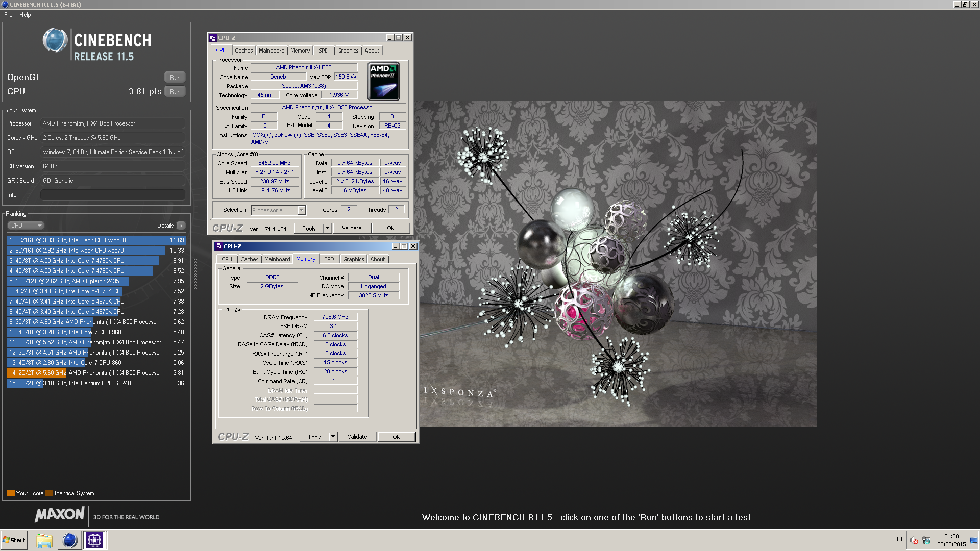Click NB Frequency value 3823.5 MHz
Viewport: 980px width, 551px height.
coord(374,296)
